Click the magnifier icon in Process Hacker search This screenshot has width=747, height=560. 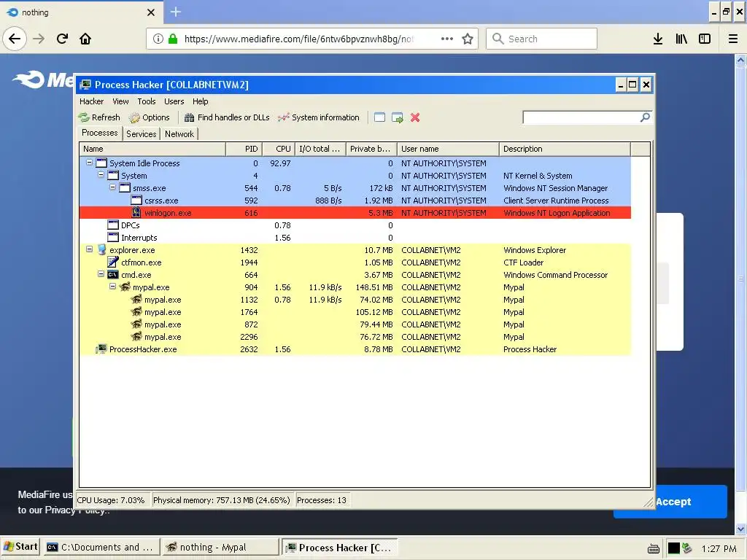coord(645,117)
